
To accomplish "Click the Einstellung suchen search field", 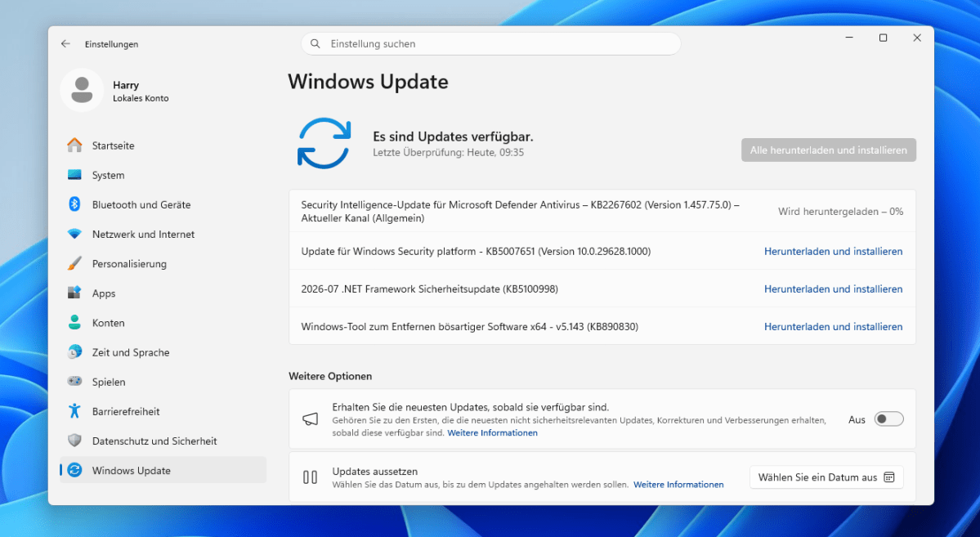I will pos(491,44).
